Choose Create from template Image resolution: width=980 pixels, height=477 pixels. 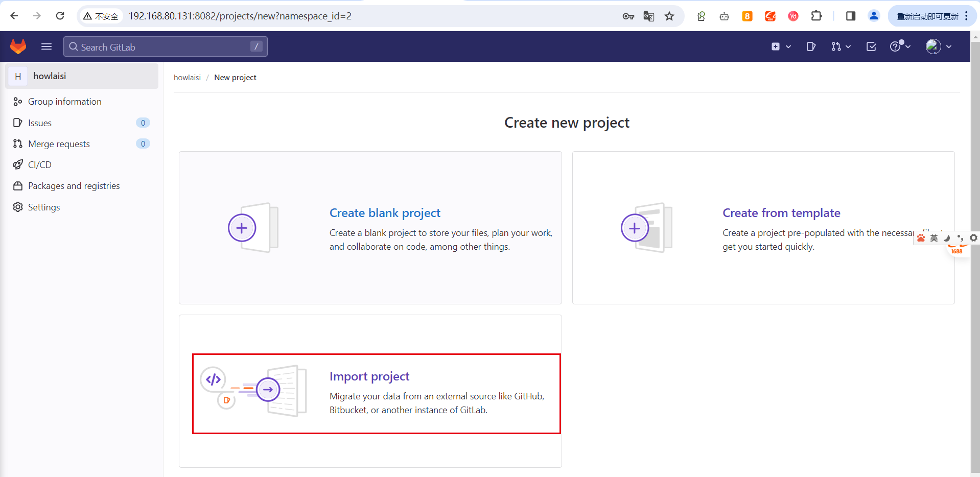pos(781,213)
